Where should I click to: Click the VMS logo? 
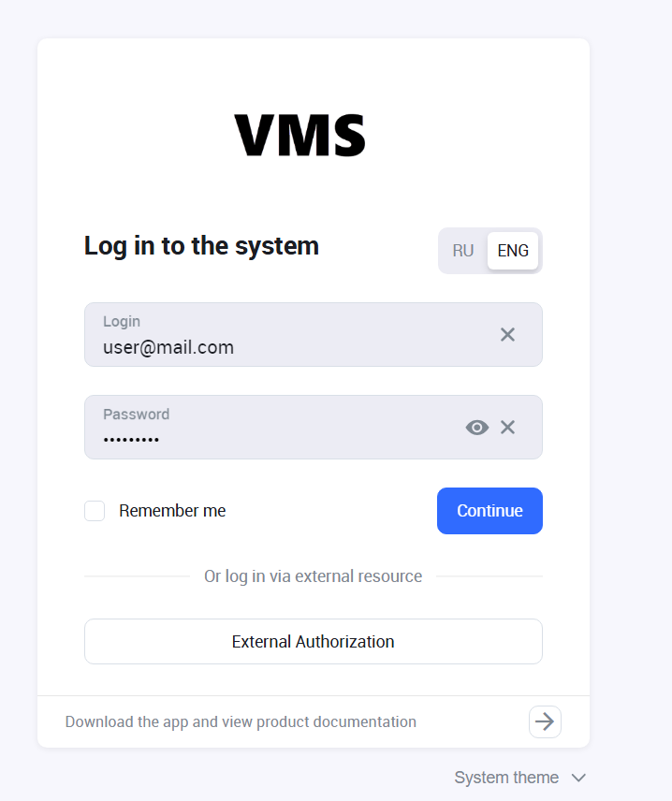coord(300,135)
